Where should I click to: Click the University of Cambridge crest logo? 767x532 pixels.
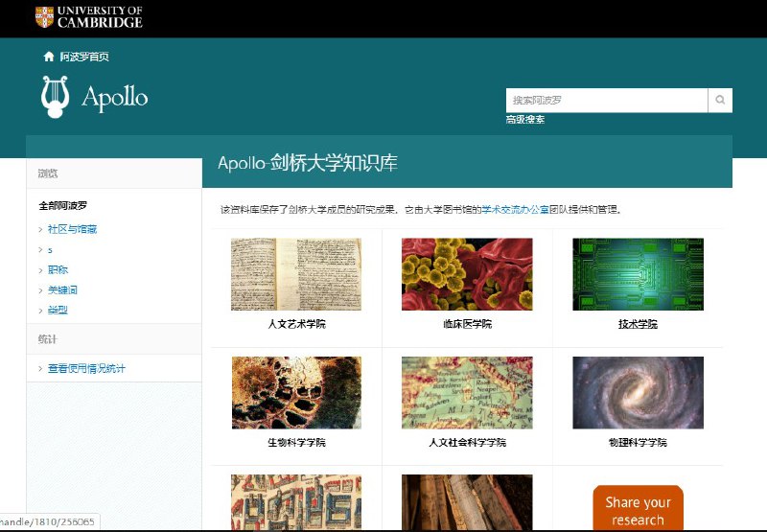44,16
